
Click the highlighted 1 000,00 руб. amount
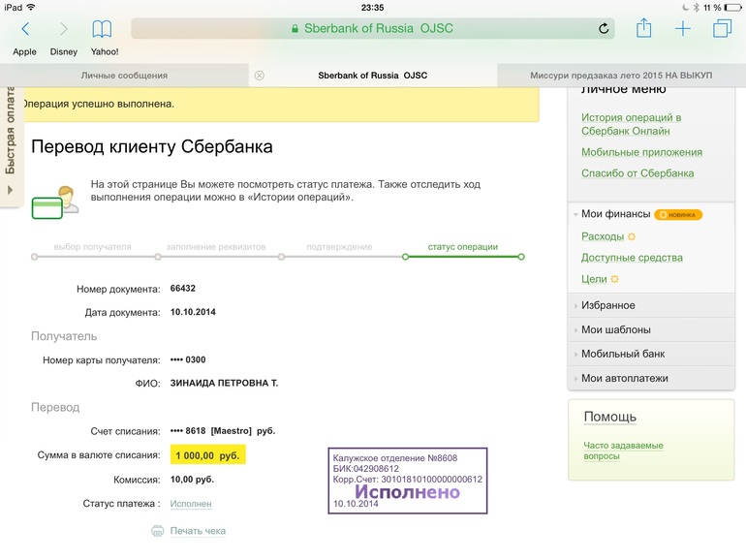pyautogui.click(x=208, y=455)
